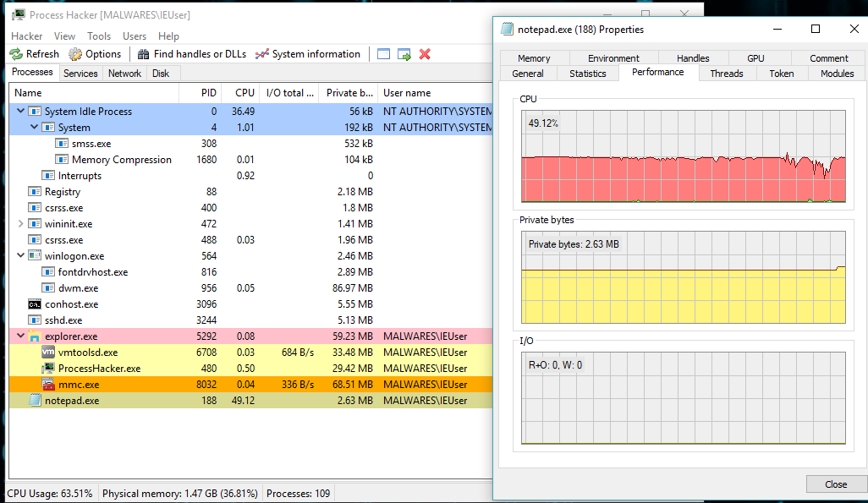Image resolution: width=868 pixels, height=503 pixels.
Task: Click the System process icon
Action: pyautogui.click(x=49, y=128)
